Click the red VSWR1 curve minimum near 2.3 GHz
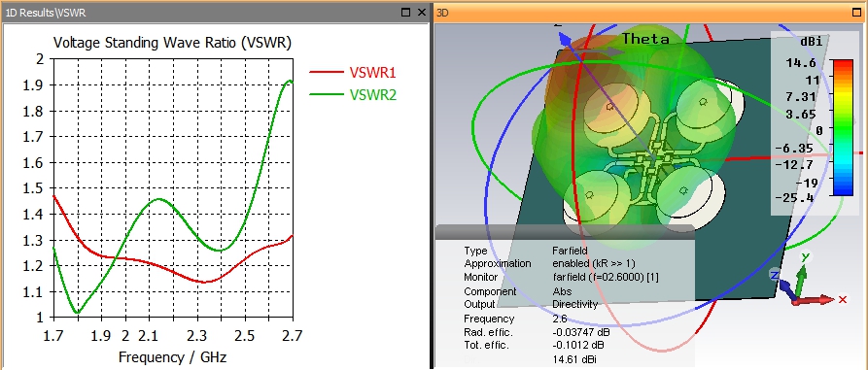Viewport: 868px width, 370px height. (x=205, y=282)
